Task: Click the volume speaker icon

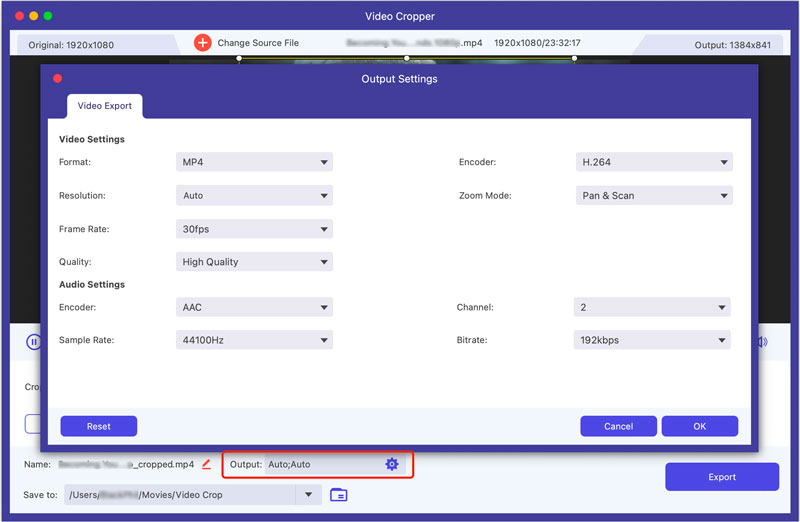Action: pos(763,341)
